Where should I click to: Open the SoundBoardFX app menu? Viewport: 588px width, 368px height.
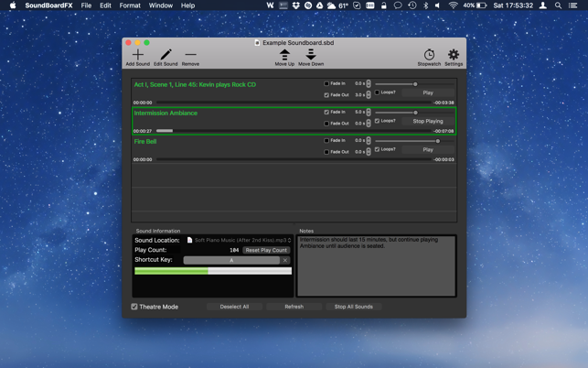point(48,5)
